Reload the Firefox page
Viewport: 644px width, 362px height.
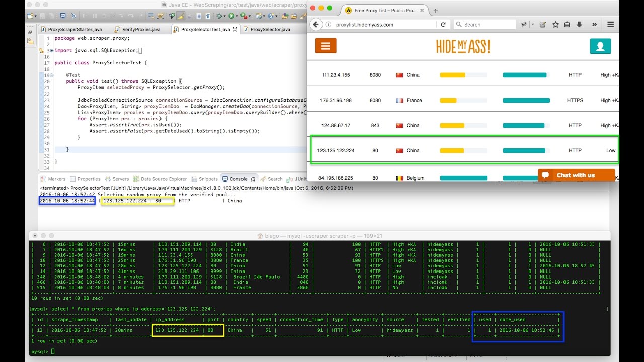tap(443, 24)
